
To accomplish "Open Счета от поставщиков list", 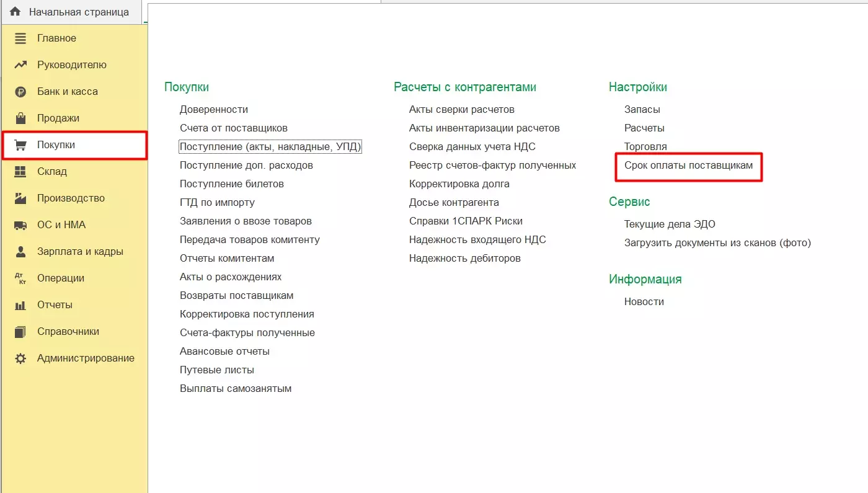I will (233, 128).
